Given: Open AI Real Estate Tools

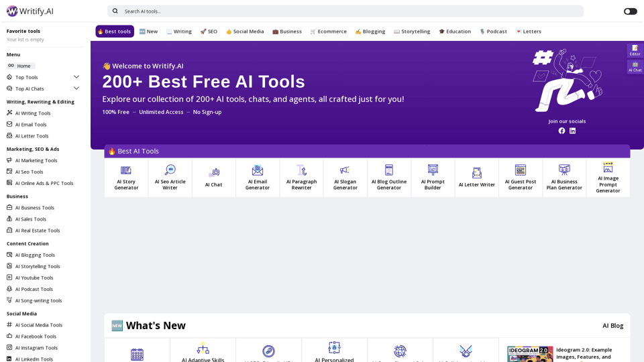Looking at the screenshot, I should (x=34, y=231).
